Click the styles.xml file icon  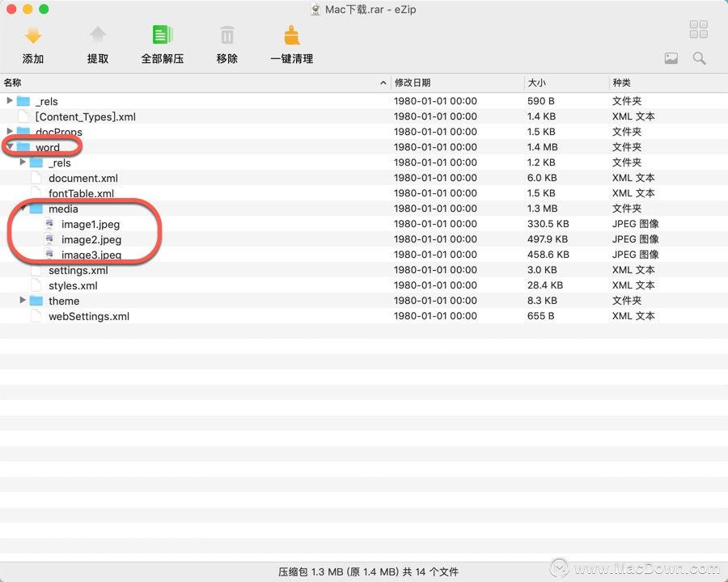pyautogui.click(x=36, y=285)
